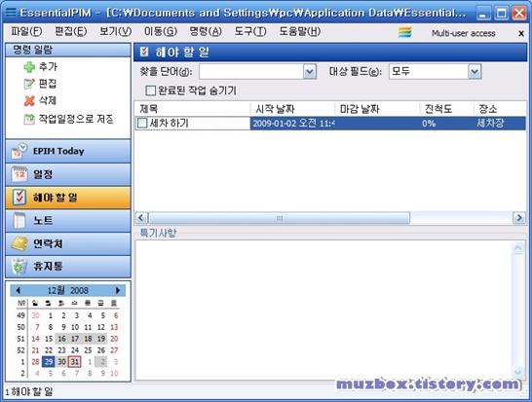
Task: Click the 작업일정으로 저장 icon
Action: point(29,119)
